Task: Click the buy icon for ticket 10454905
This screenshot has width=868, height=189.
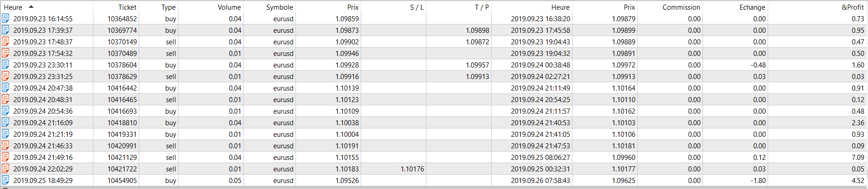Action: (x=6, y=180)
